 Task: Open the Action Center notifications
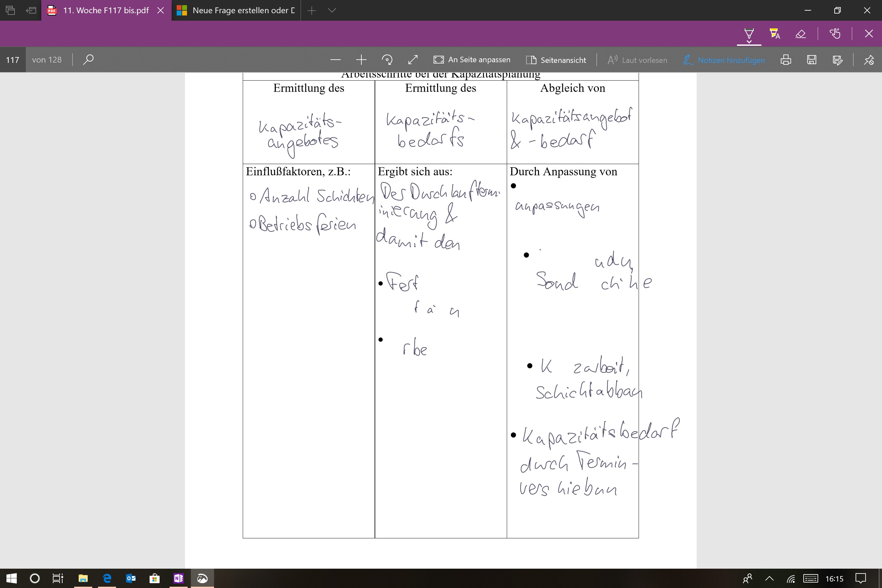click(860, 579)
